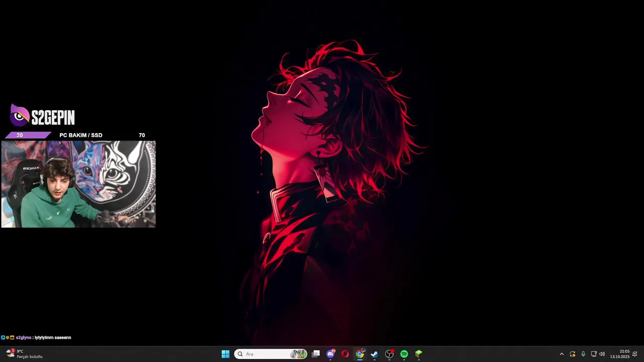The image size is (644, 362).
Task: Open the volume control speaker icon
Action: (602, 354)
